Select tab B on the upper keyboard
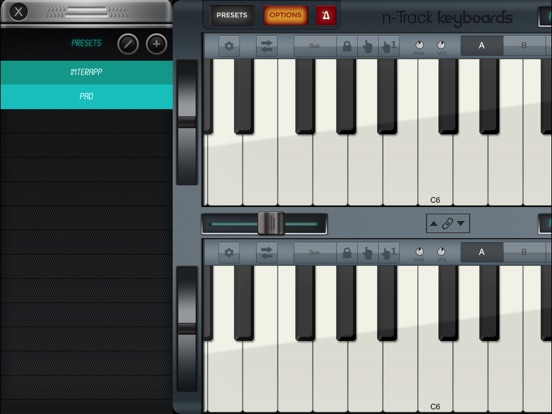Screen dimensions: 552x414 524,45
